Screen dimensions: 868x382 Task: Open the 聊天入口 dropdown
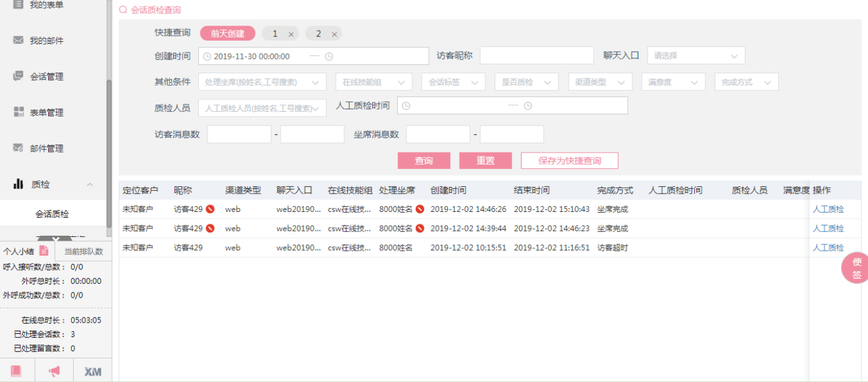coord(695,56)
